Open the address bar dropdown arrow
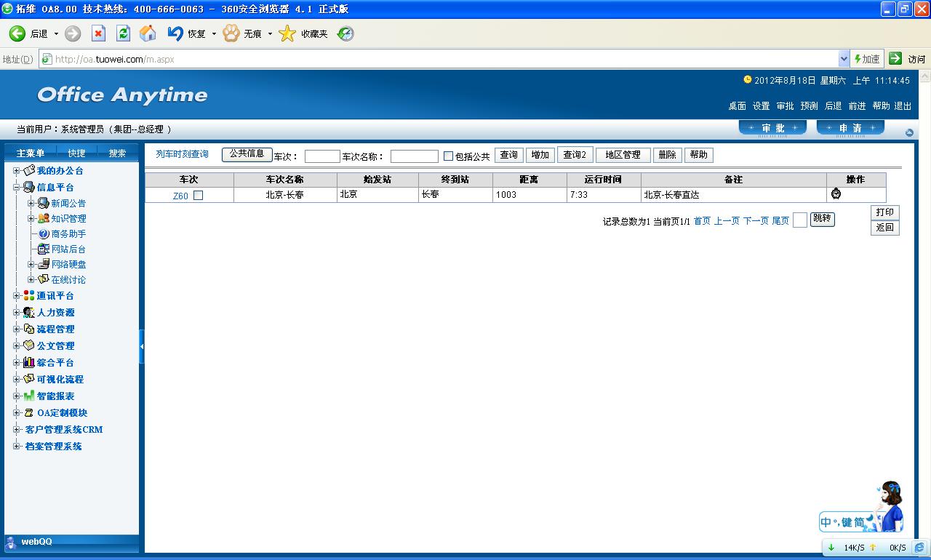The width and height of the screenshot is (931, 560). (x=844, y=59)
